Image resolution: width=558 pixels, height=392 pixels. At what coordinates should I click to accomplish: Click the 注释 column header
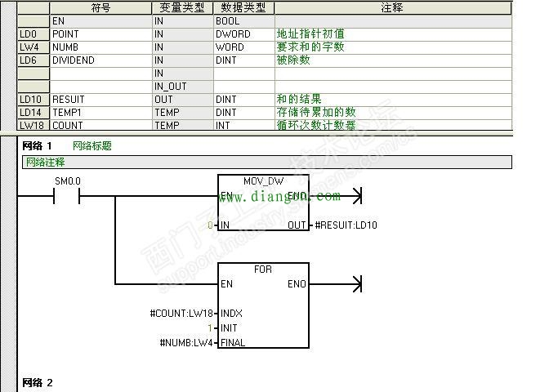(x=392, y=7)
